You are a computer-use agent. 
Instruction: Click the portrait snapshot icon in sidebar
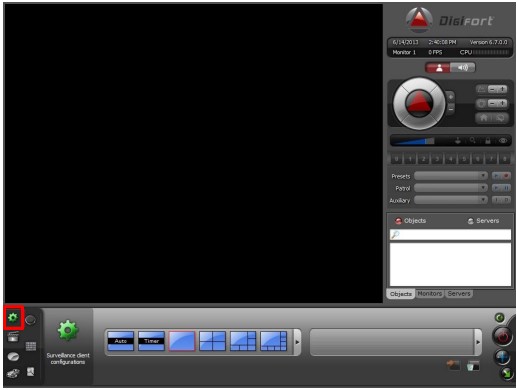coord(31,371)
